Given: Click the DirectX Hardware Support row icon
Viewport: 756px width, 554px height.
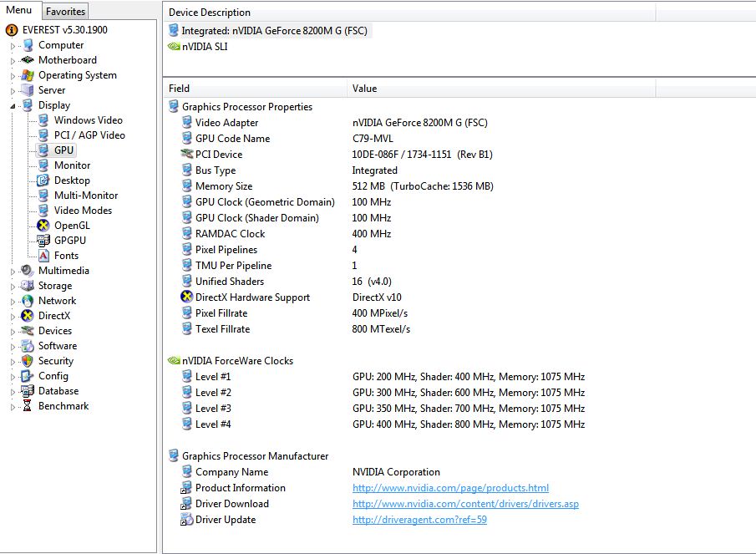Looking at the screenshot, I should point(186,297).
